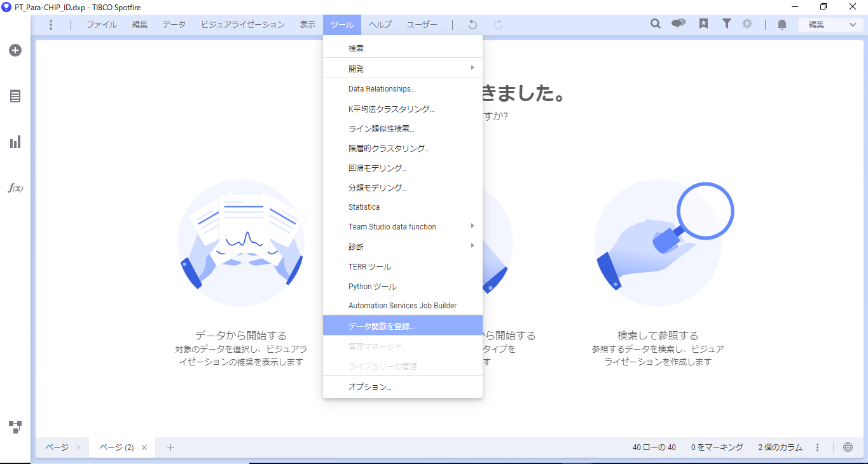Select 検索 in the tools menu

[403, 48]
